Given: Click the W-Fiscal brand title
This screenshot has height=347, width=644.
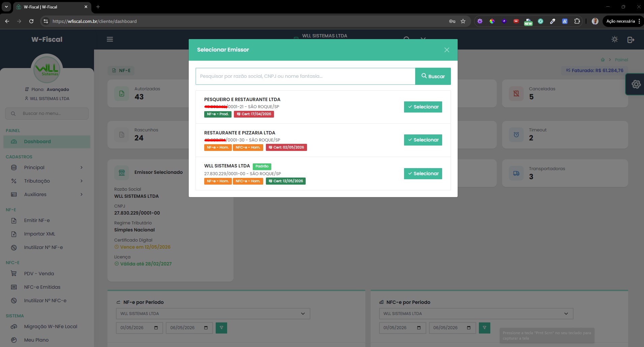Looking at the screenshot, I should tap(47, 39).
